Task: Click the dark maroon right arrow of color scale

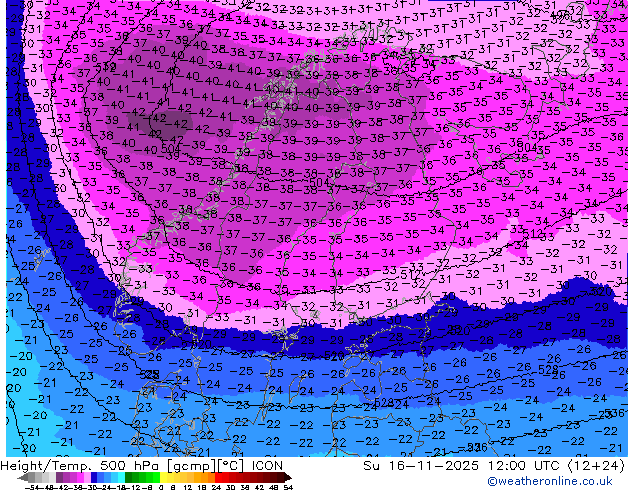Action: pyautogui.click(x=288, y=477)
